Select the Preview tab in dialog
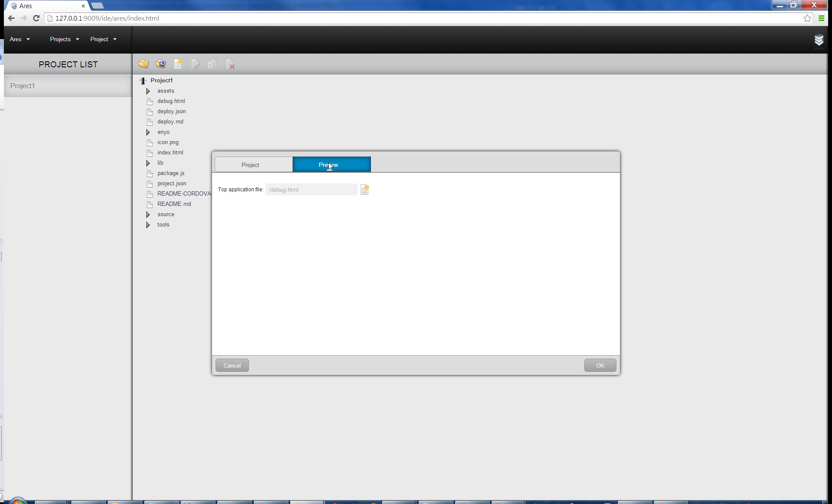 click(x=331, y=164)
